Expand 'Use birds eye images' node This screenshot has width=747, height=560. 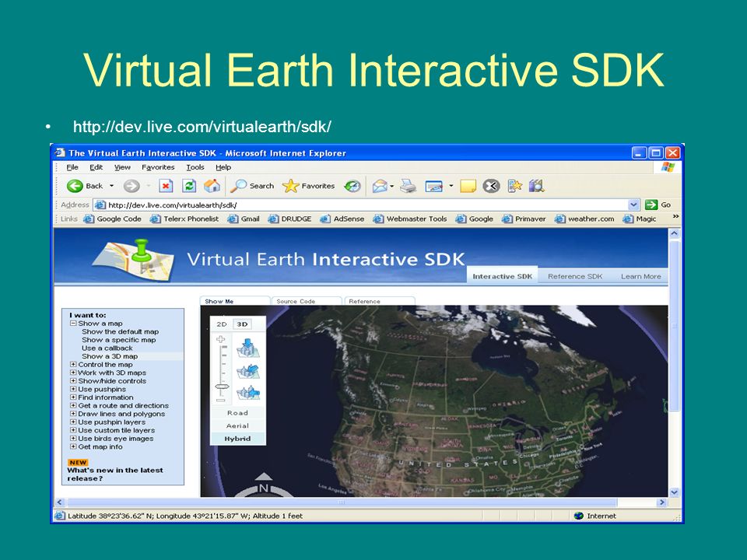tap(73, 439)
